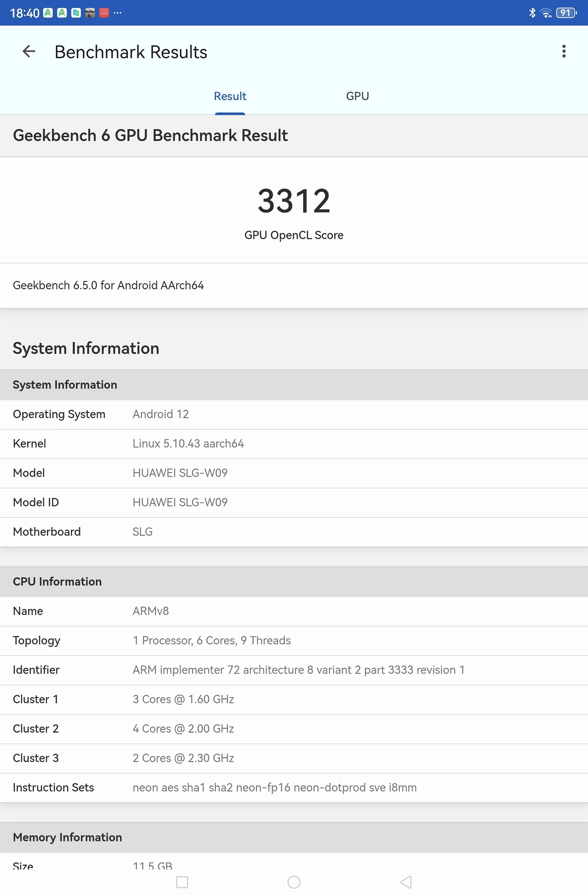The height and width of the screenshot is (895, 588).
Task: Tap the 18:40 clock in status bar
Action: (24, 13)
